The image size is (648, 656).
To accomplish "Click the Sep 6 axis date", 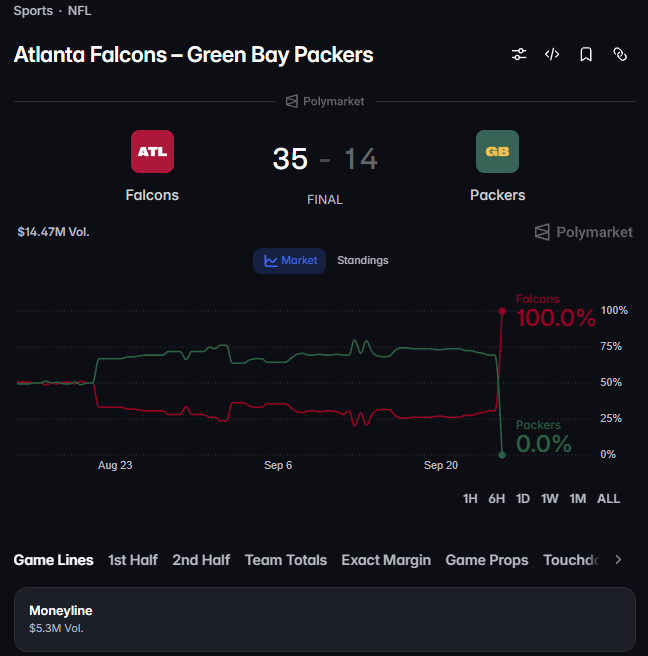I will [x=278, y=465].
